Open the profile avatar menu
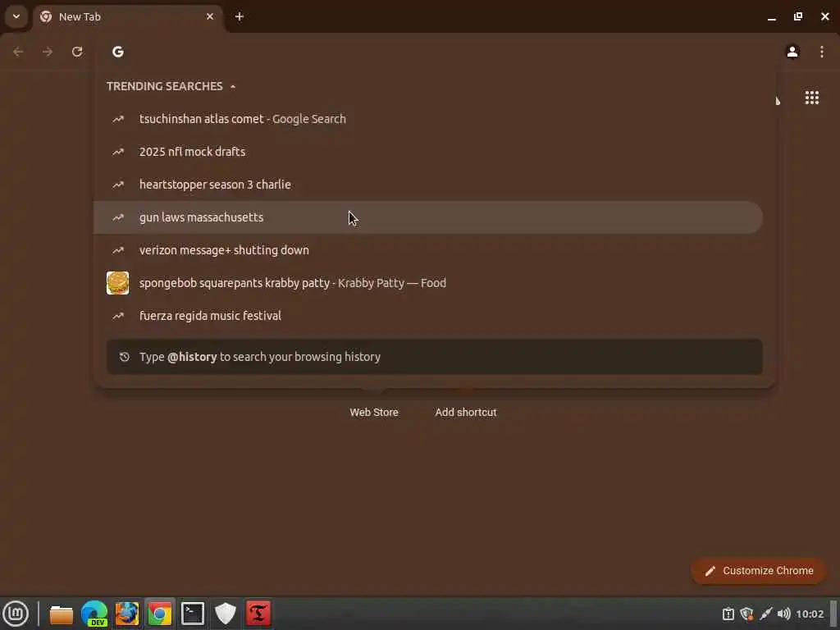Screen dimensions: 840x630 tap(792, 52)
